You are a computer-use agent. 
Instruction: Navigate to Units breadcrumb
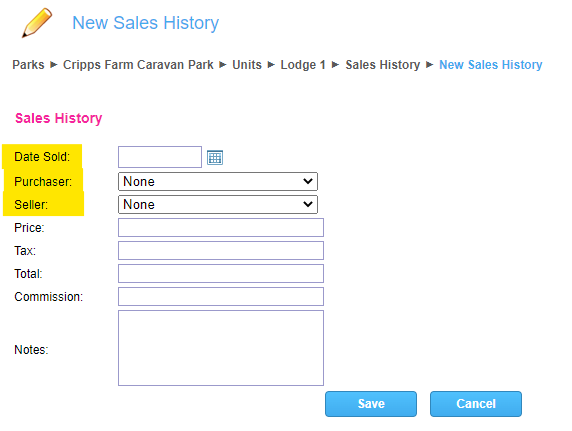(247, 65)
